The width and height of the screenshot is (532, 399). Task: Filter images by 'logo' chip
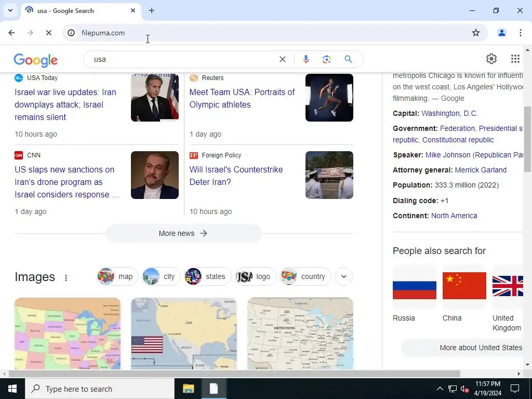tap(256, 276)
